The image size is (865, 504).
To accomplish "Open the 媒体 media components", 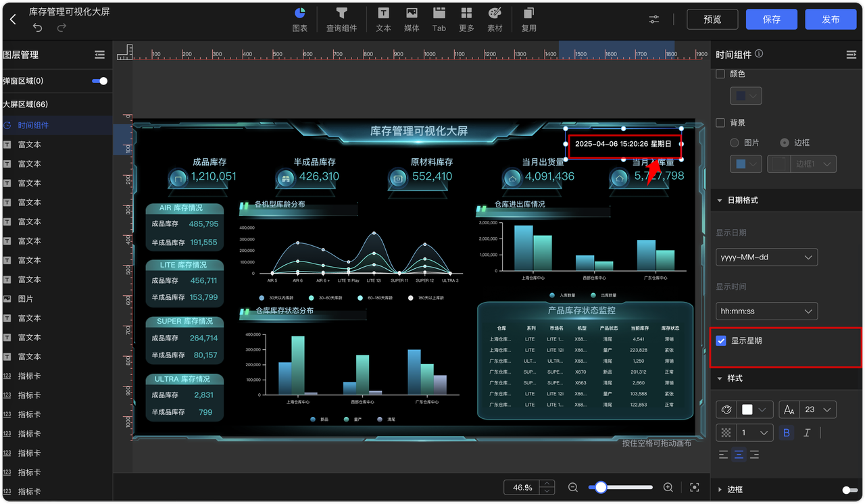I will pos(412,20).
